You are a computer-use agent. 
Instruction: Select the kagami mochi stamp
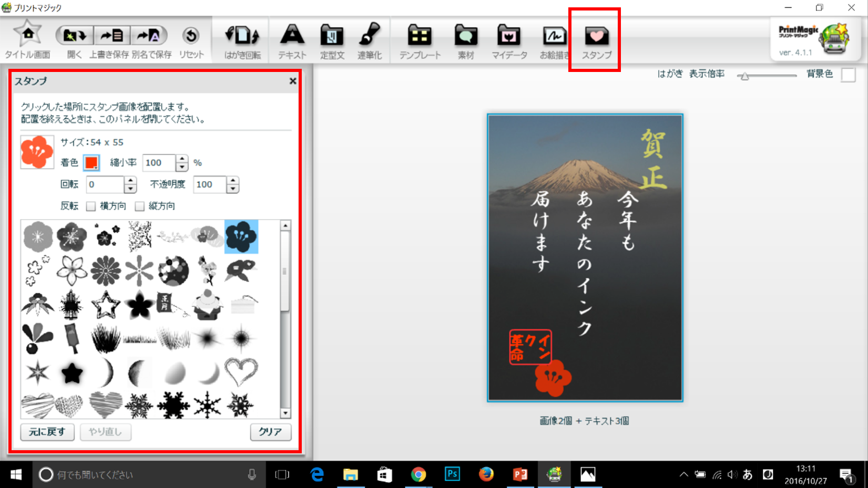[x=207, y=305]
